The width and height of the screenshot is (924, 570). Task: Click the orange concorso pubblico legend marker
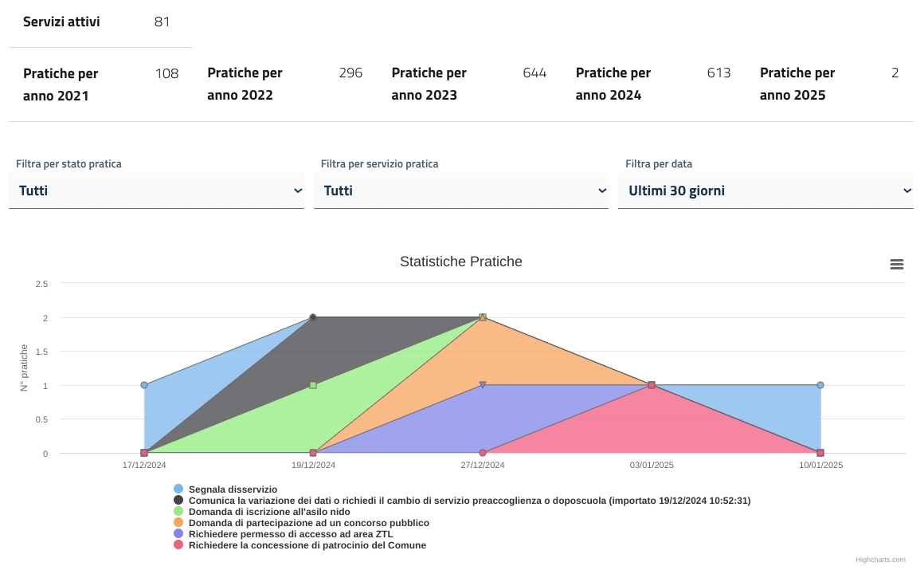click(178, 523)
